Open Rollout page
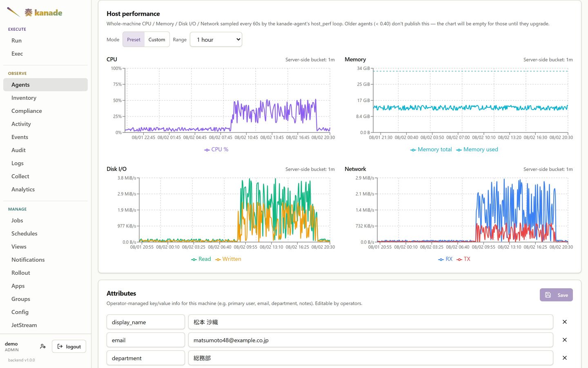 [45, 273]
